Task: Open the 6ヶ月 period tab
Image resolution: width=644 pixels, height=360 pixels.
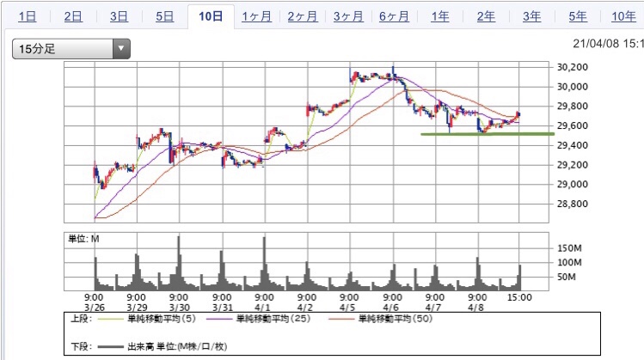Action: click(394, 16)
